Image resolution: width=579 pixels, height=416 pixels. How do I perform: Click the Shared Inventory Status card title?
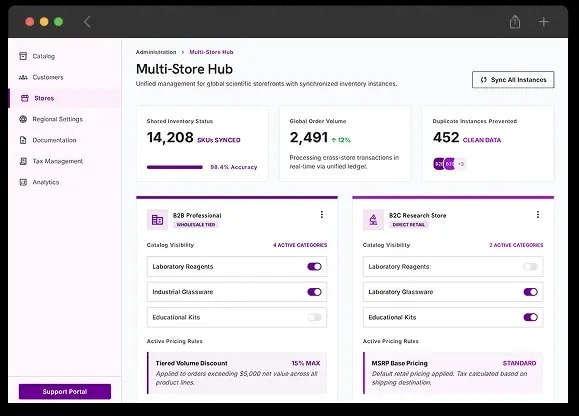pos(180,121)
